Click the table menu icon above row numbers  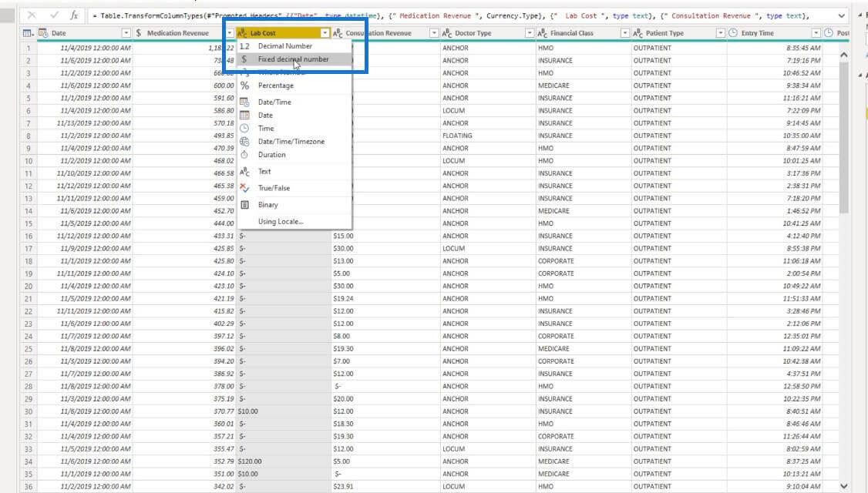pyautogui.click(x=28, y=33)
